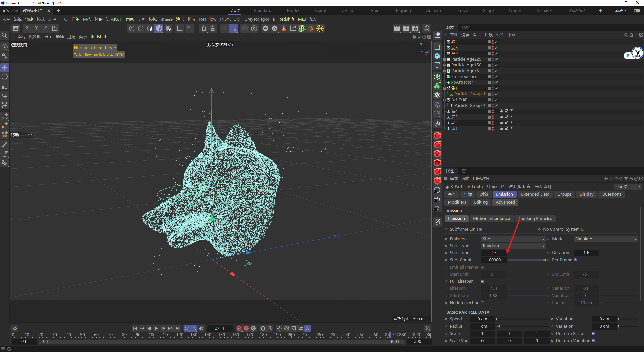
Task: Toggle the X axis lock icon
Action: pyautogui.click(x=27, y=28)
